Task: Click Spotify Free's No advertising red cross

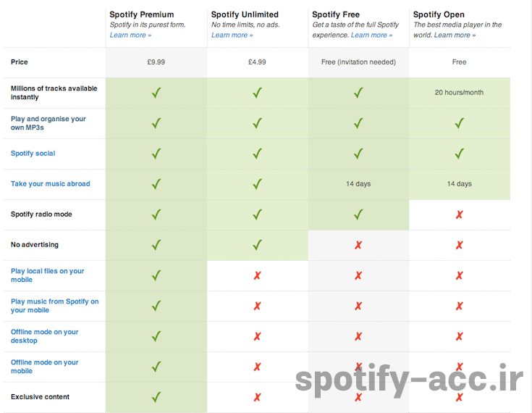Action: click(358, 245)
